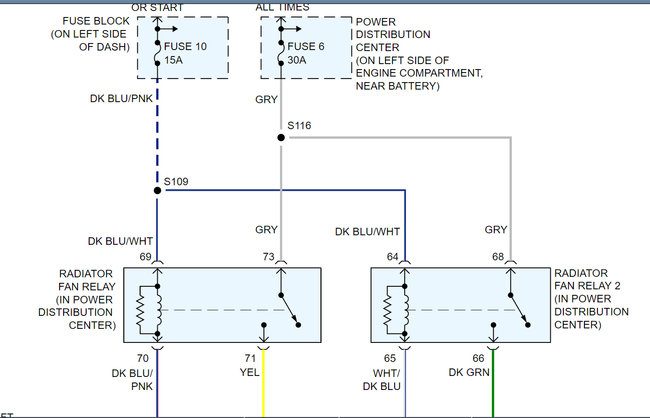Screen dimensions: 650x418
Task: Click the dashed blue wire below Fuse 10
Action: point(158,133)
